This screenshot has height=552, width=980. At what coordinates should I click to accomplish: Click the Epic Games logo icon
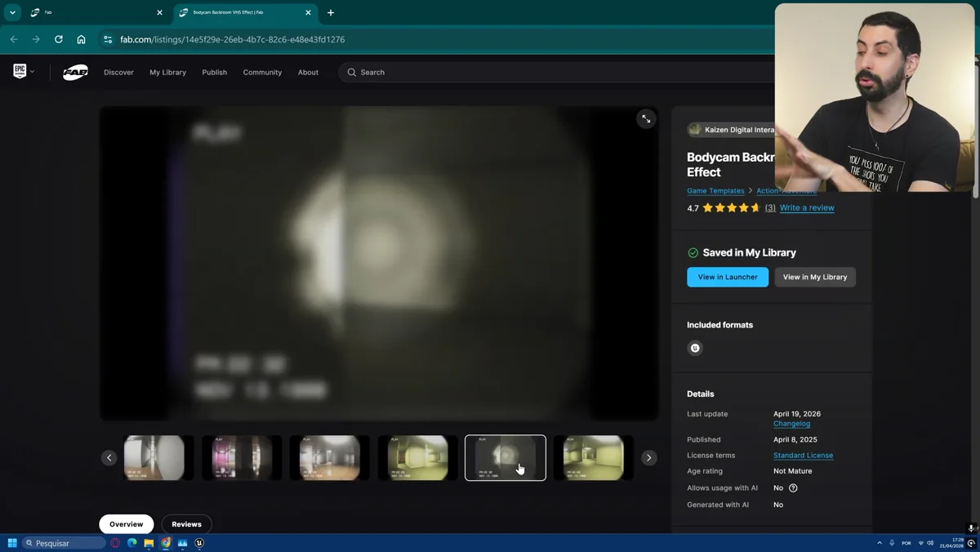click(x=18, y=71)
